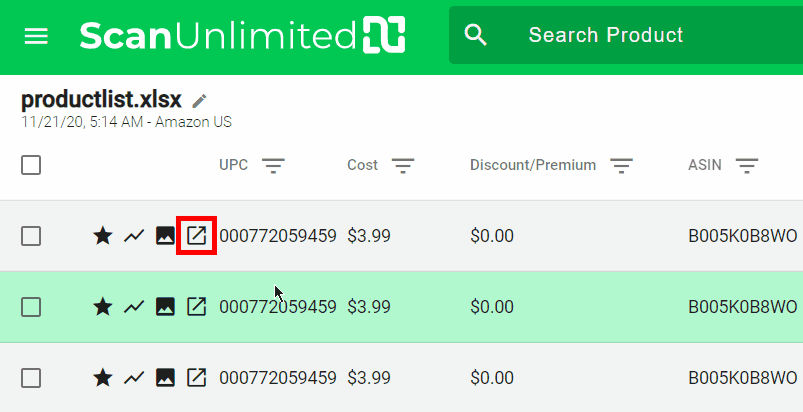This screenshot has width=803, height=412.
Task: Open the UPC column filter
Action: pos(275,165)
